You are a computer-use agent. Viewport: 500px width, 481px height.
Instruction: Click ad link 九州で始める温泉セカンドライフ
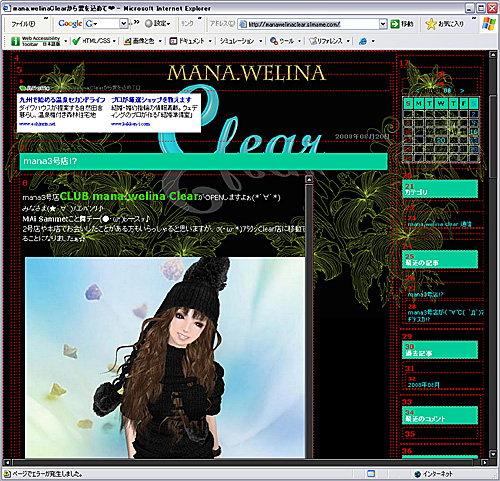pos(62,100)
